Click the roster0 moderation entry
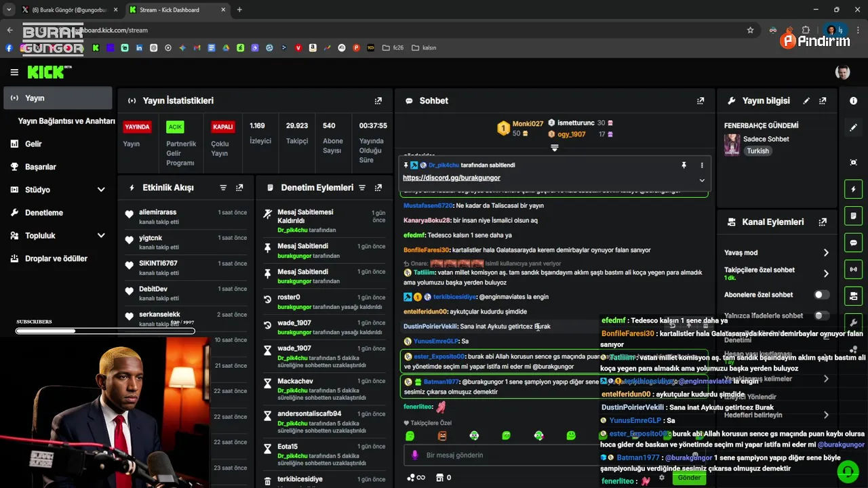Image resolution: width=868 pixels, height=488 pixels. [325, 302]
